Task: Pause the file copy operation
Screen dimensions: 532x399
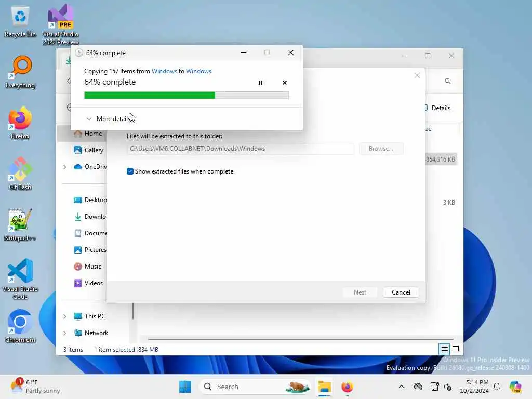Action: point(260,83)
